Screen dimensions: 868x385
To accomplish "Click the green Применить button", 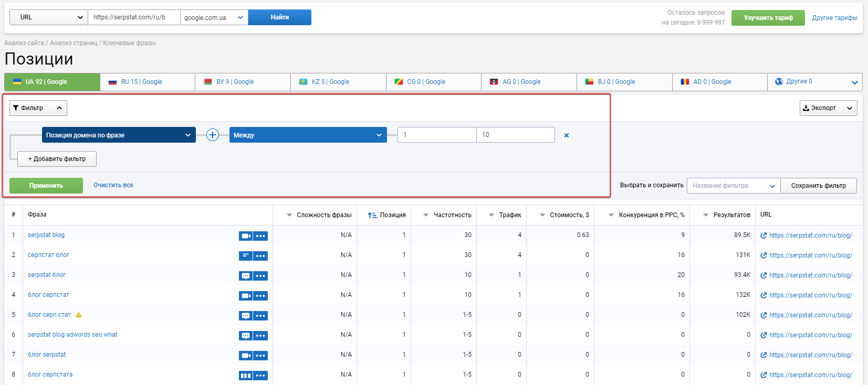I will click(x=46, y=186).
